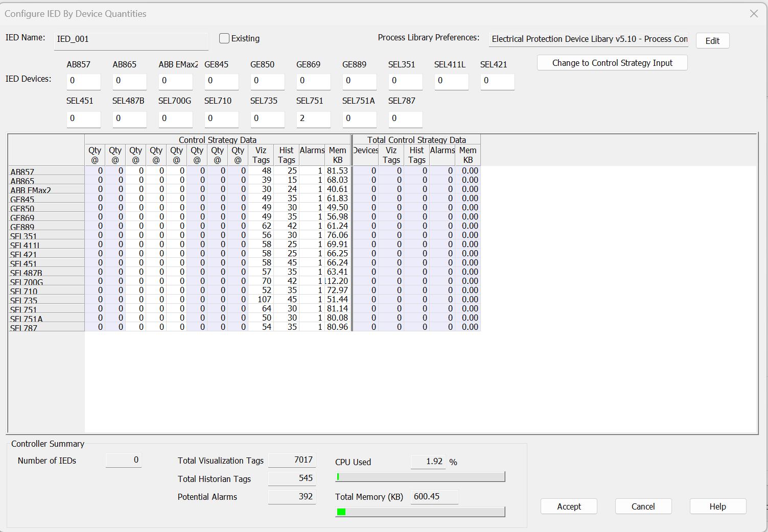Click the Potential Alarms value 392

[292, 497]
